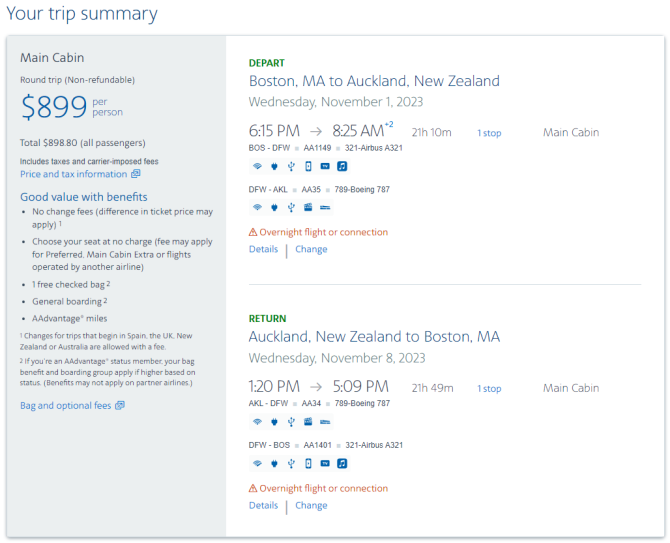Image resolution: width=670 pixels, height=543 pixels.
Task: View Details for the departing flight
Action: (x=263, y=249)
